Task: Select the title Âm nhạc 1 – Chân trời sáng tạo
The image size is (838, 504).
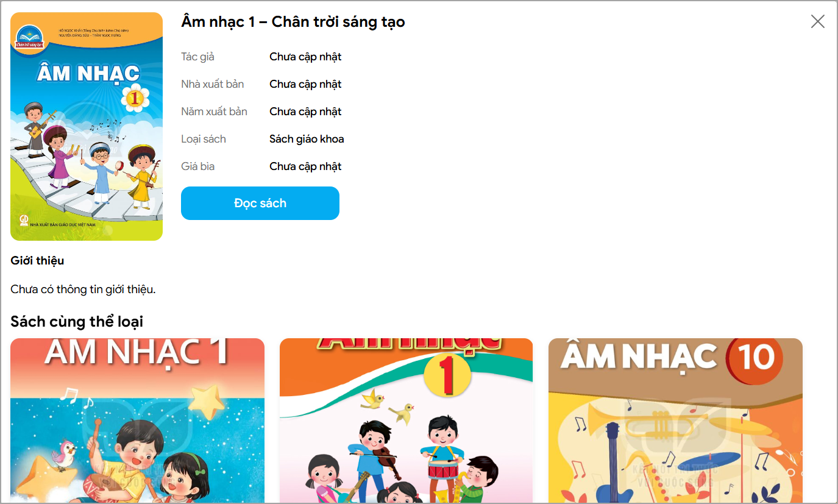Action: pos(293,22)
